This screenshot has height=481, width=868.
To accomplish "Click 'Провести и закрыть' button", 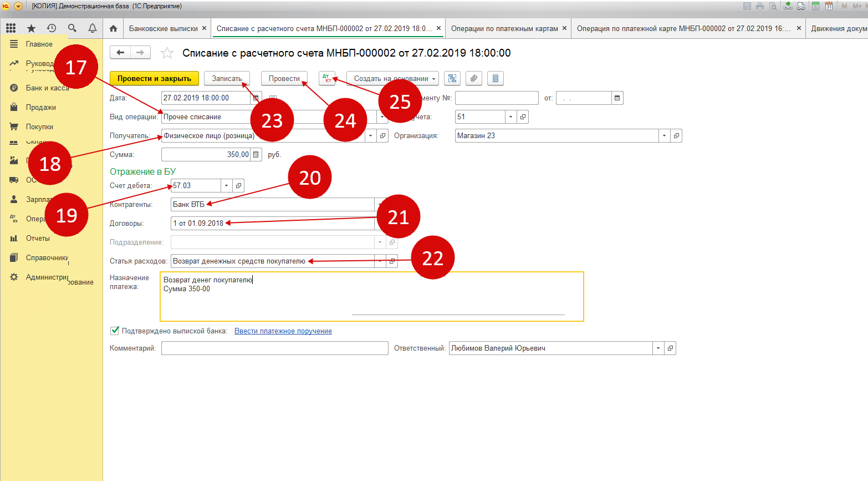I will pos(154,78).
